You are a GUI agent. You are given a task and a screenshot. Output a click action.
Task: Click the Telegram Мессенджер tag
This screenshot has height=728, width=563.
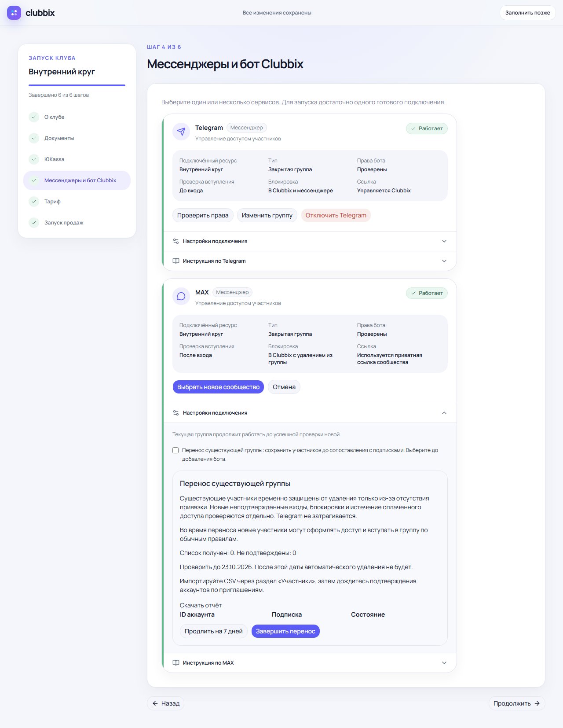click(x=247, y=128)
